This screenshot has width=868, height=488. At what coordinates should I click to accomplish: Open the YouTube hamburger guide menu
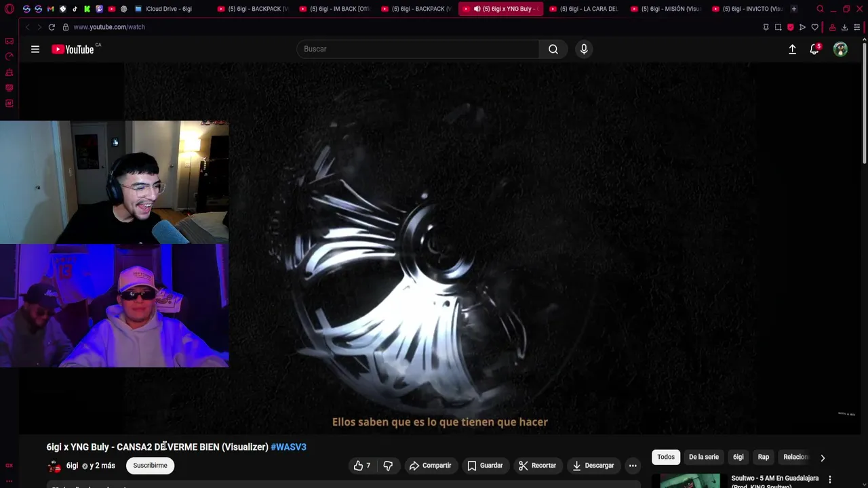[x=35, y=49]
